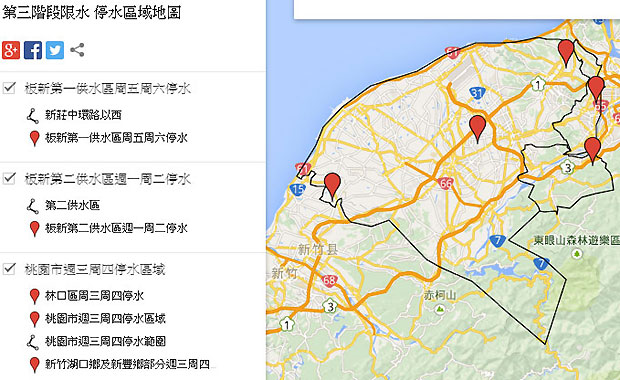Image resolution: width=620 pixels, height=380 pixels.
Task: Toggle 桃園市週三周四停水區域 layer checkbox
Action: (x=9, y=269)
